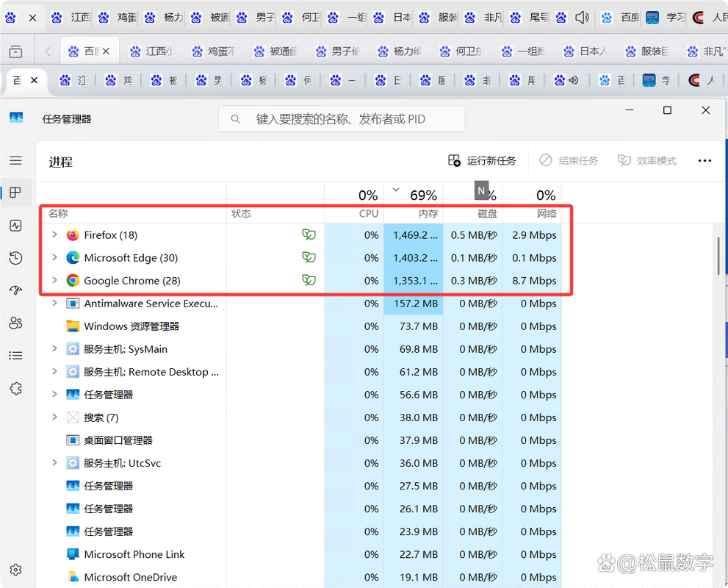Click the Google Chrome process icon
Viewport: 728px width, 588px height.
pyautogui.click(x=73, y=281)
